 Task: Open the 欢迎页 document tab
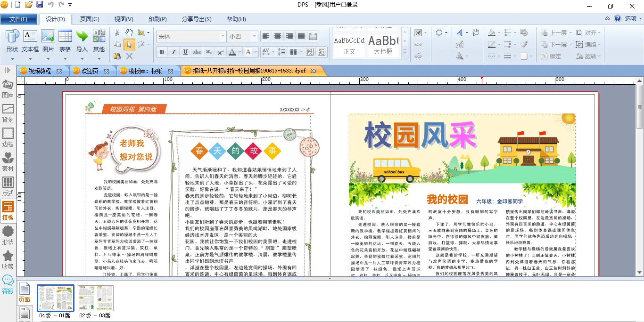pyautogui.click(x=90, y=71)
